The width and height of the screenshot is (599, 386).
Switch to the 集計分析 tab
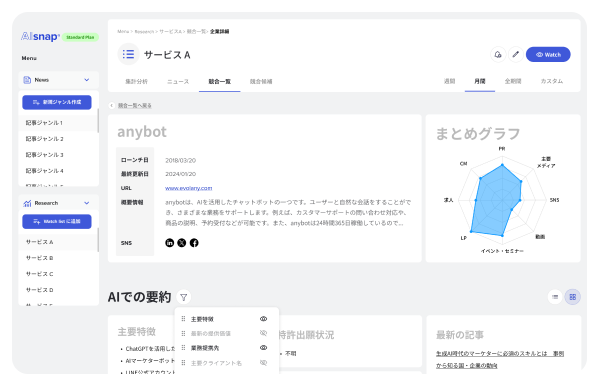(x=136, y=81)
